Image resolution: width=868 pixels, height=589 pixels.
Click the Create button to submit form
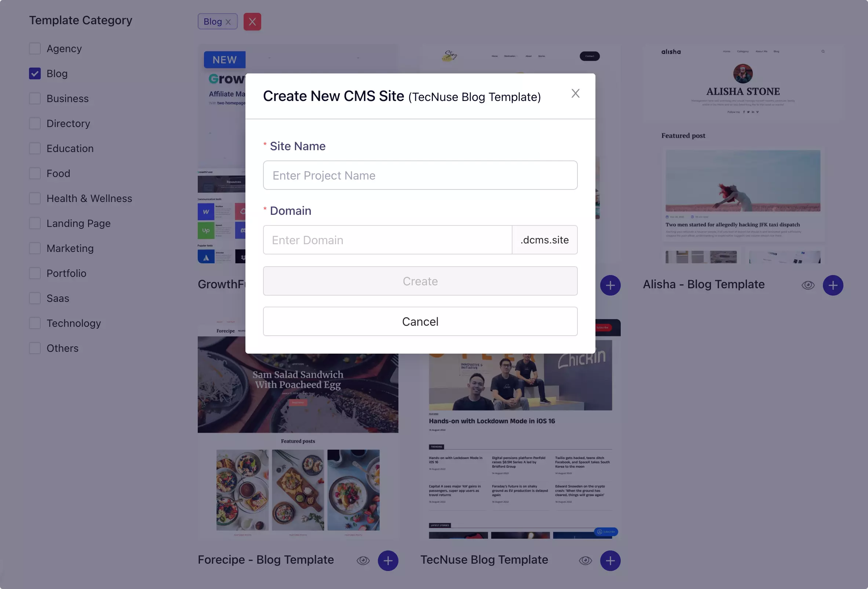(420, 281)
